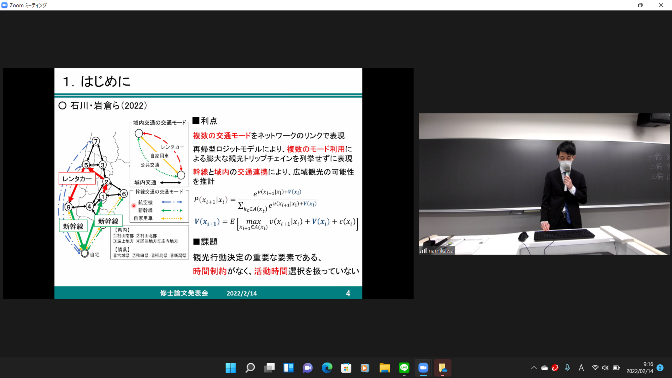Open Microsoft Store from taskbar
672x378 pixels.
coord(346,368)
